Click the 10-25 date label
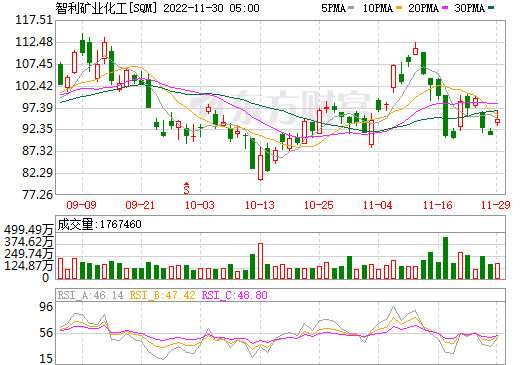The height and width of the screenshot is (365, 520). click(x=319, y=205)
